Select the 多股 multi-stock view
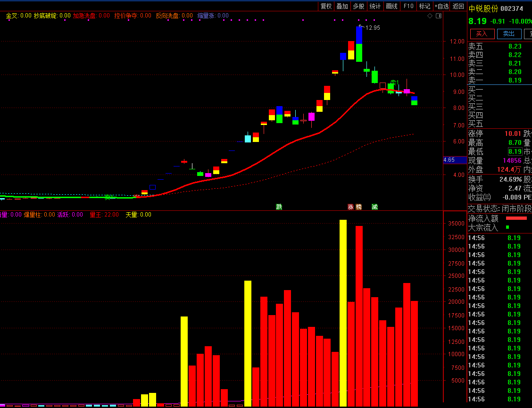532x408 pixels. tap(358, 6)
